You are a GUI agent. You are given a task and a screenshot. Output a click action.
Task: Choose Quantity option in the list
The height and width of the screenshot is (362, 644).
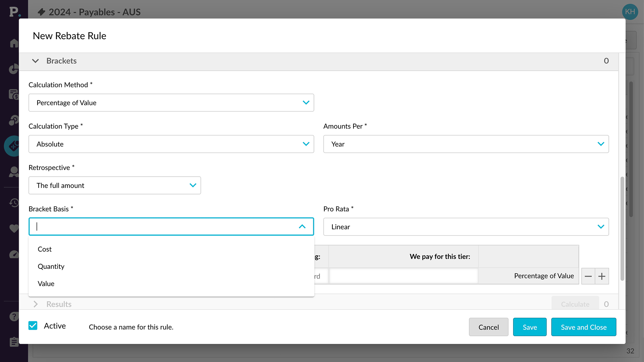(51, 266)
